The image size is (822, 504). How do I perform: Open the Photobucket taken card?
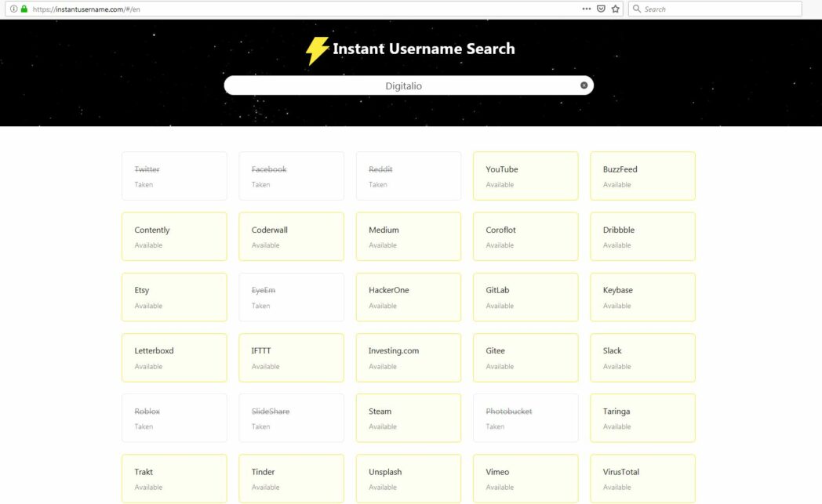click(526, 418)
